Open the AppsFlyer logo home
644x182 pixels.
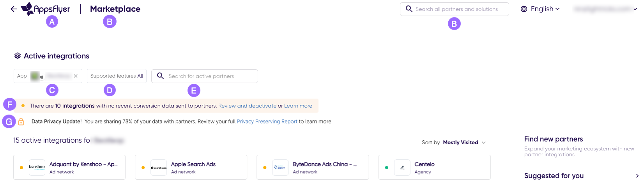[46, 9]
